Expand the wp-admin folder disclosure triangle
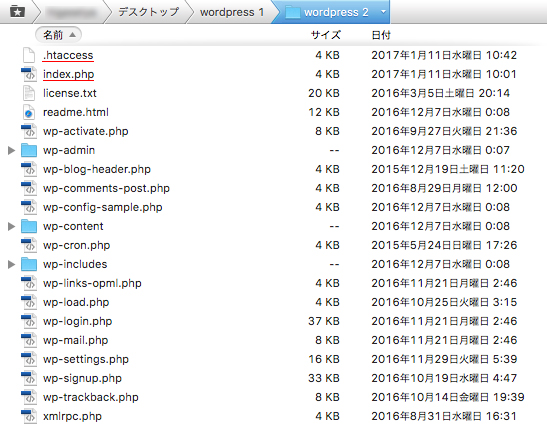Image resolution: width=547 pixels, height=432 pixels. click(12, 150)
